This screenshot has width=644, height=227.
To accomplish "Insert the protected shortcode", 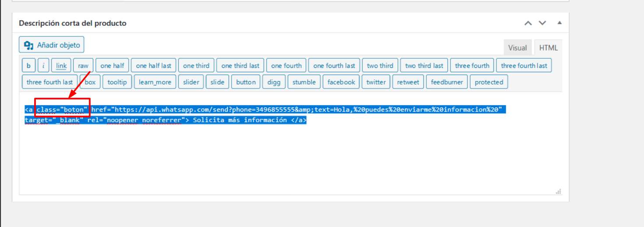I will [x=489, y=82].
